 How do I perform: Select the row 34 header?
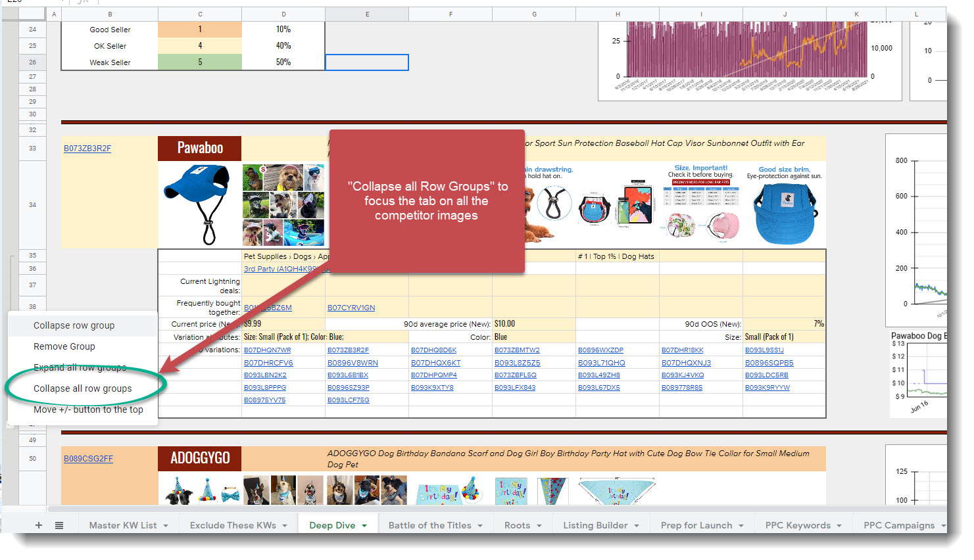tap(32, 204)
